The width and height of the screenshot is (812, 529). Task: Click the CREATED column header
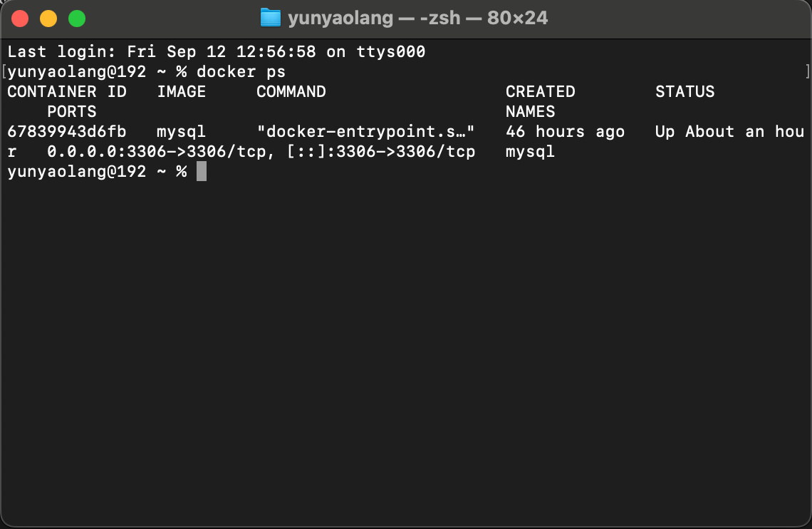540,91
